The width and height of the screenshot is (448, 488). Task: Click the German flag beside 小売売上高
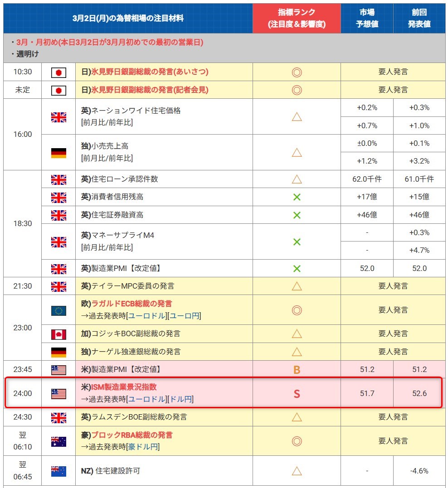58,153
